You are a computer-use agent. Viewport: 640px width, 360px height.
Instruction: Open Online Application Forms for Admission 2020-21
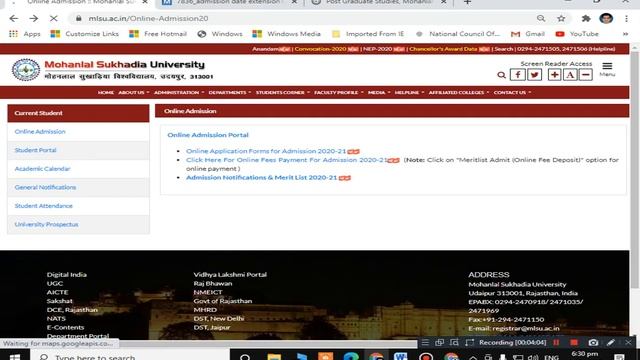[266, 151]
